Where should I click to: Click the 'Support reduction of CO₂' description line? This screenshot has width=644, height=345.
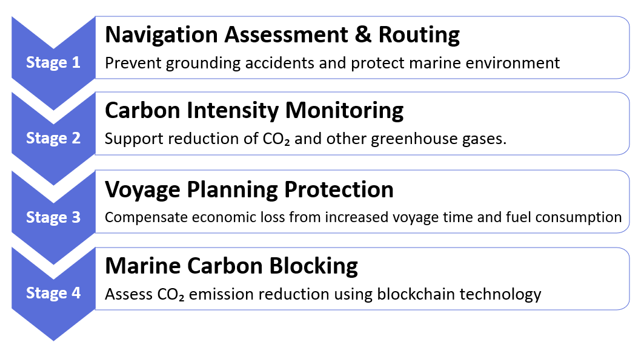(x=305, y=139)
